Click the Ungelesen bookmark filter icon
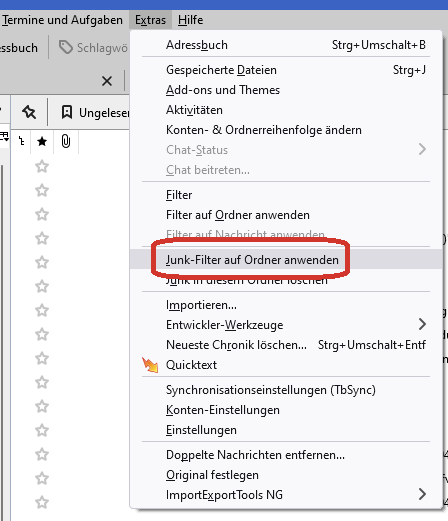This screenshot has height=521, width=448. 67,112
